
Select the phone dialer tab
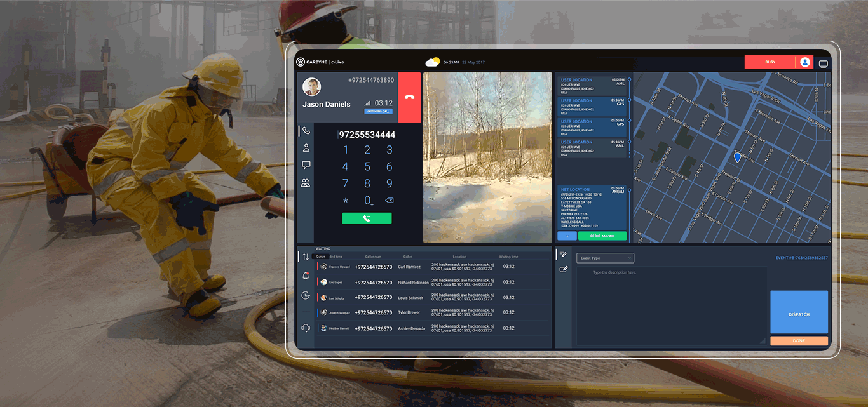(x=306, y=130)
